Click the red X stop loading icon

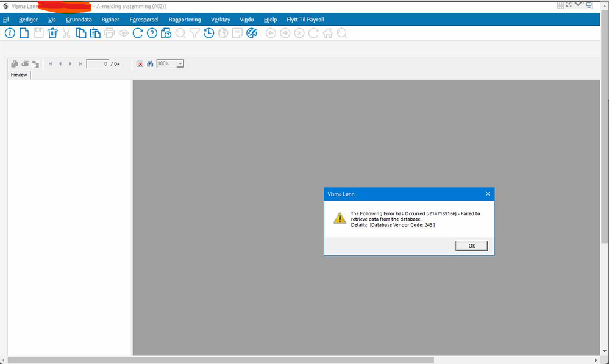140,63
